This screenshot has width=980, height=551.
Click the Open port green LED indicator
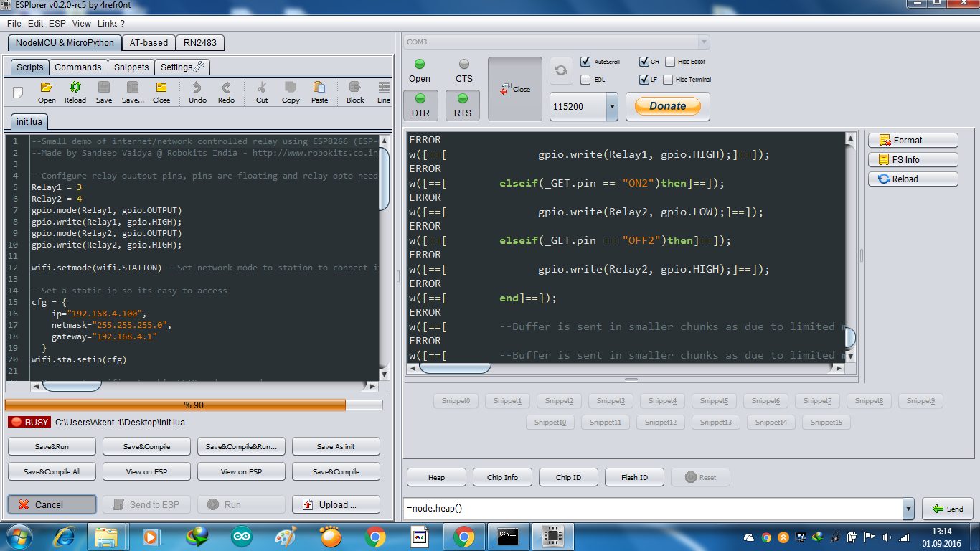[x=420, y=64]
